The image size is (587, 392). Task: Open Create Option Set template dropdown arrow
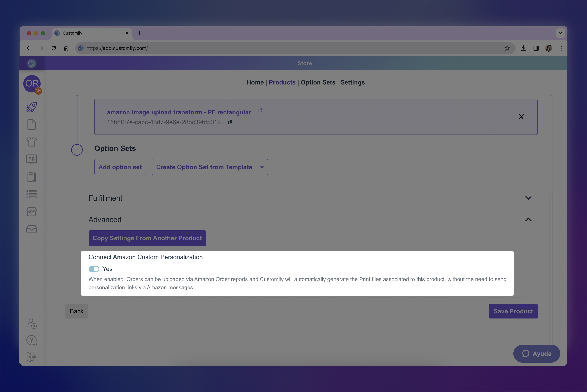point(262,167)
